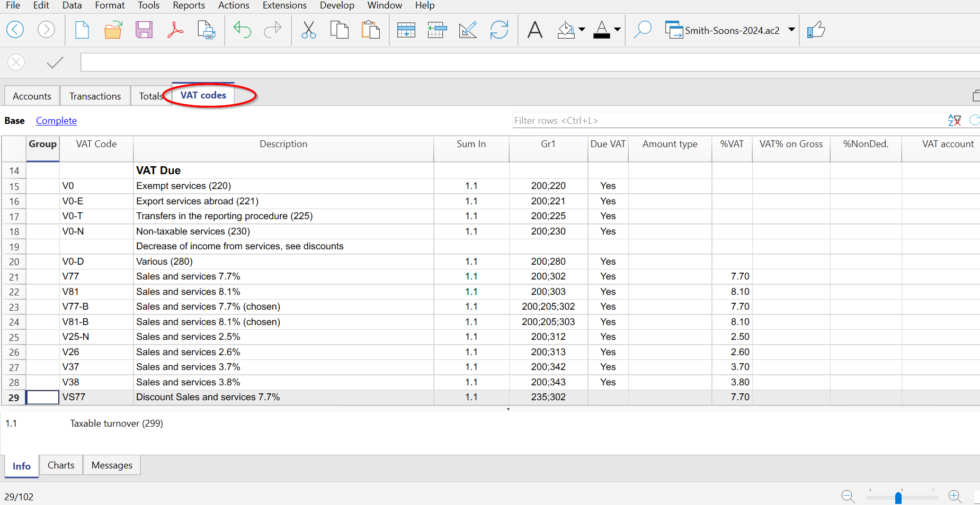Export to PDF using the toolbar icon
The width and height of the screenshot is (980, 505).
click(x=175, y=30)
